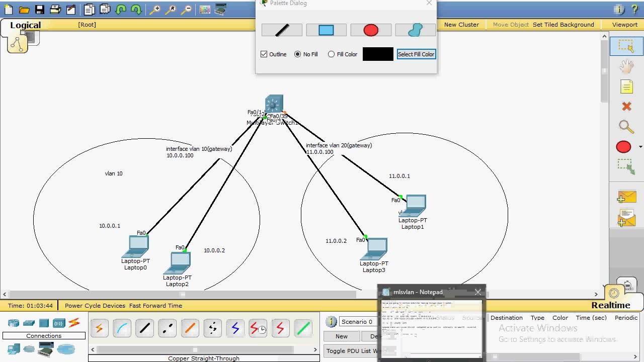644x362 pixels.
Task: Select the Connections lightning category icon
Action: pyautogui.click(x=74, y=323)
